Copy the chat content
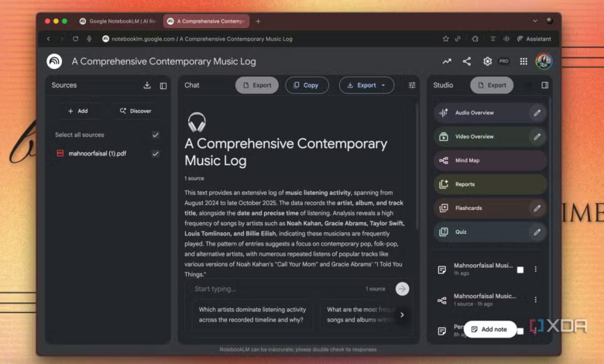Viewport: 604px width, 364px height. click(x=307, y=85)
